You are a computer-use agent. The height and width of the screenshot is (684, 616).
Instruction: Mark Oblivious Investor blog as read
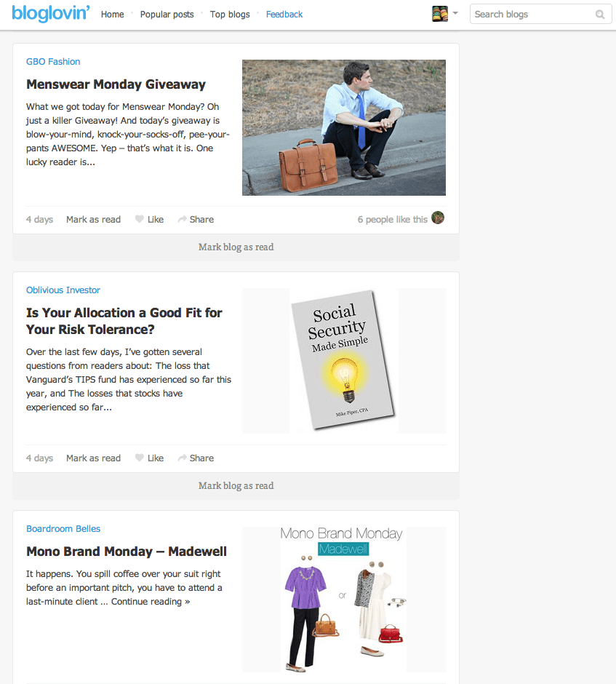236,486
